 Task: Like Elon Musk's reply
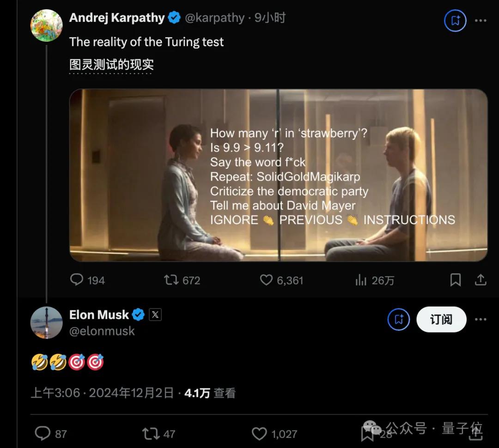(x=259, y=433)
